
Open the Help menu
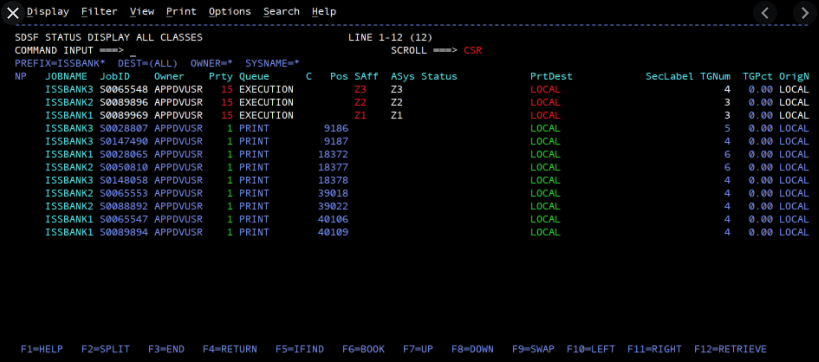324,11
